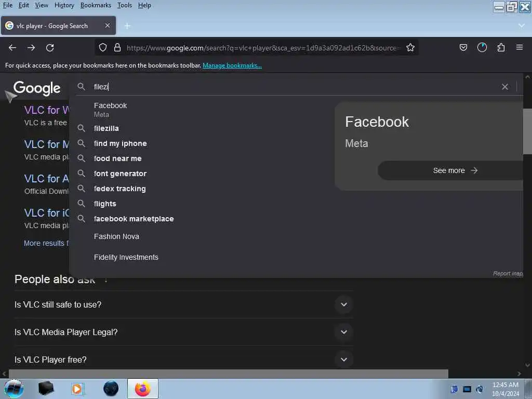Click the network tray icon
Screen dimensions: 532x399
pyautogui.click(x=467, y=389)
